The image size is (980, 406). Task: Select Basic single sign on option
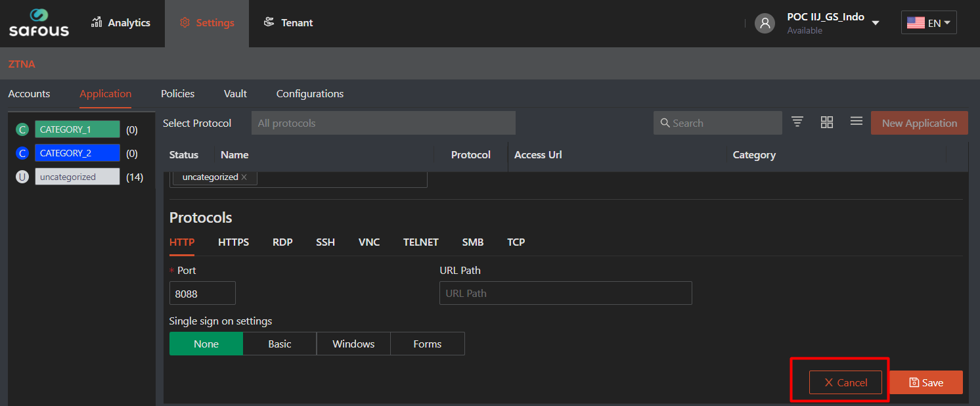(280, 344)
